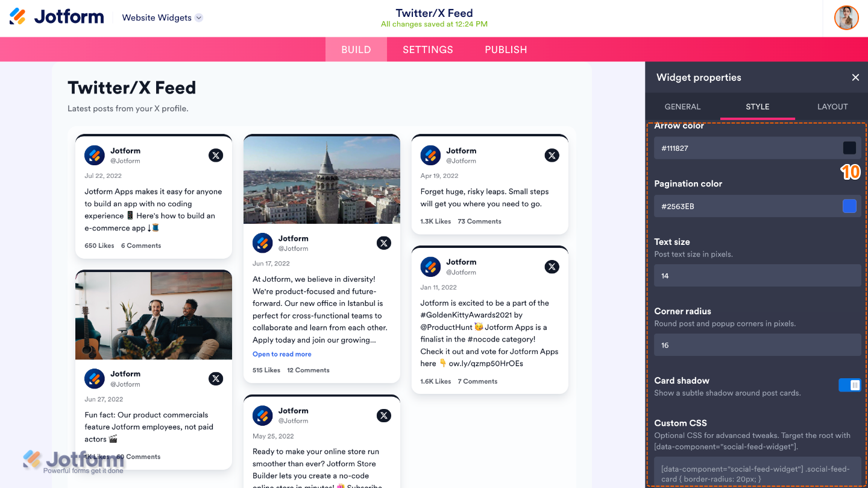Click X icon on Jul 22, 2022 post
Screen dimensions: 868x488
(x=216, y=155)
